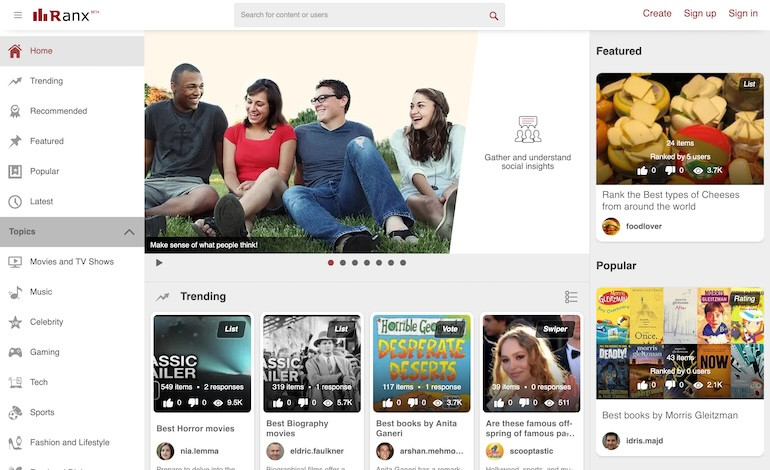This screenshot has width=770, height=470.
Task: Collapse the Topics section
Action: click(x=129, y=232)
